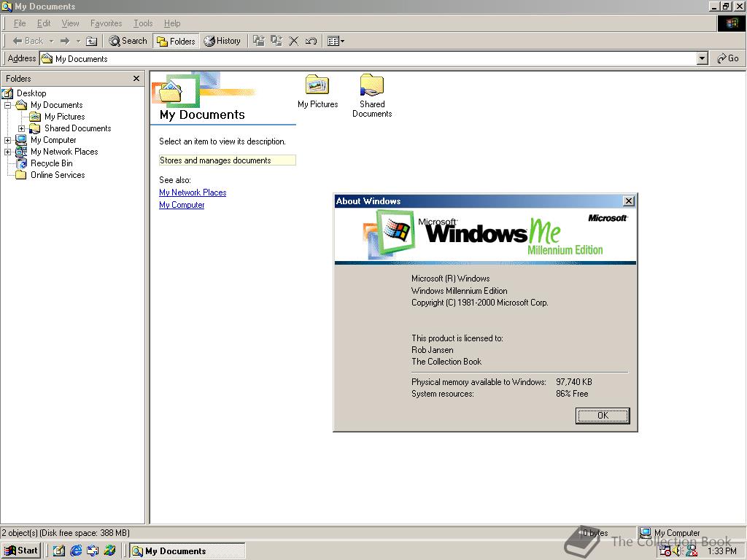Select My Network Places in folder tree
This screenshot has width=747, height=560.
point(64,152)
